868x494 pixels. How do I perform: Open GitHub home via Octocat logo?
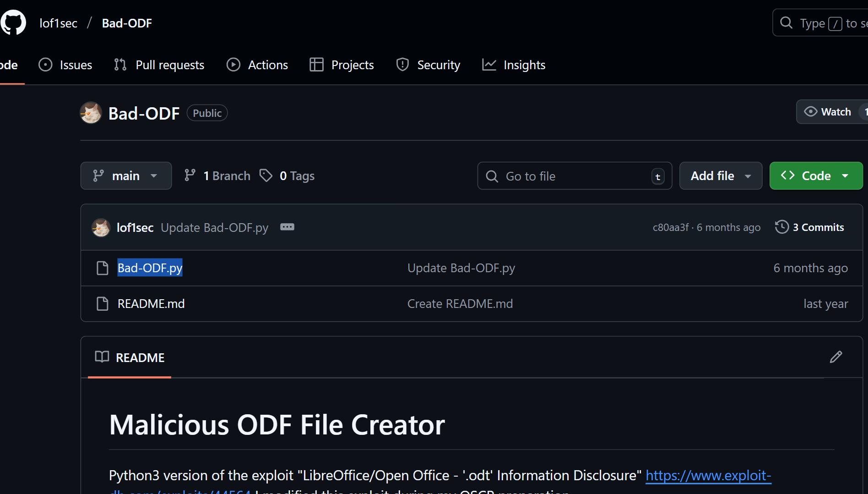point(13,22)
